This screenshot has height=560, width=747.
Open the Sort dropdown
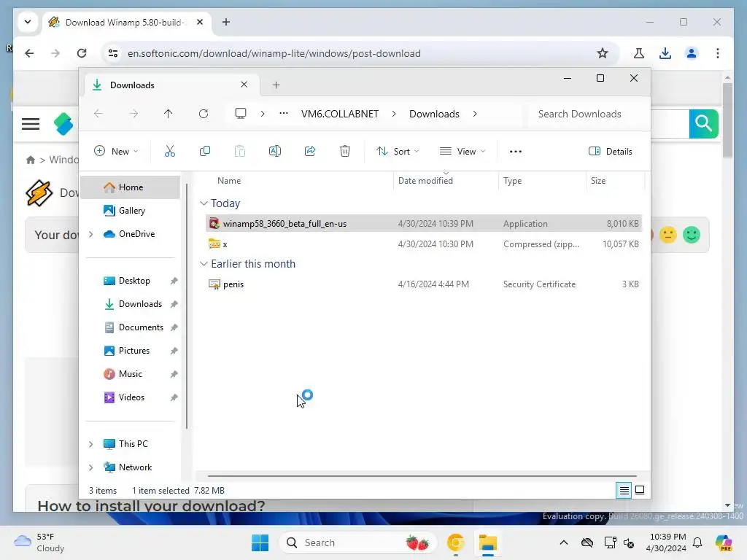[398, 152]
